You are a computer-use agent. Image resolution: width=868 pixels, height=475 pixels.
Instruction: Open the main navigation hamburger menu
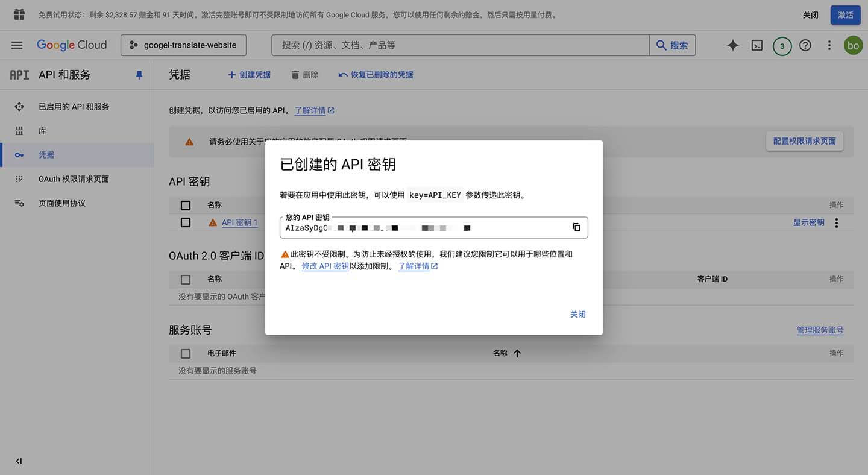[x=17, y=45]
